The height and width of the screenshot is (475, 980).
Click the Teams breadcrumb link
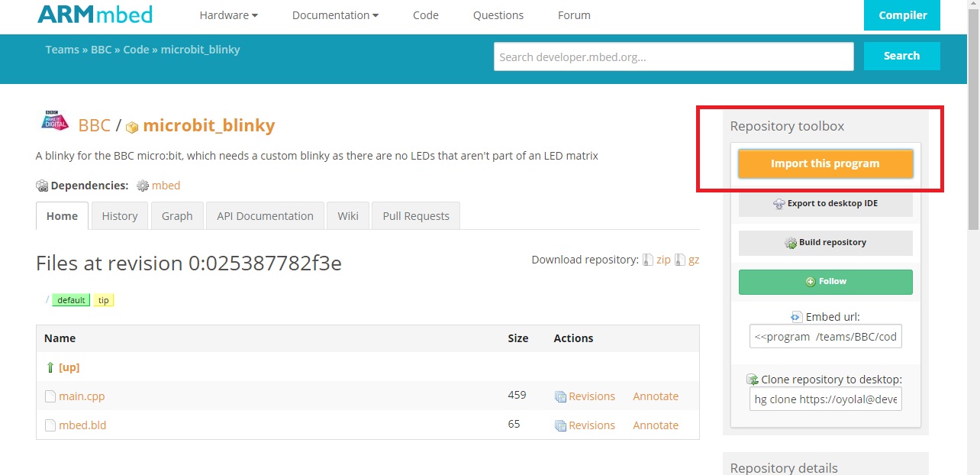tap(63, 50)
